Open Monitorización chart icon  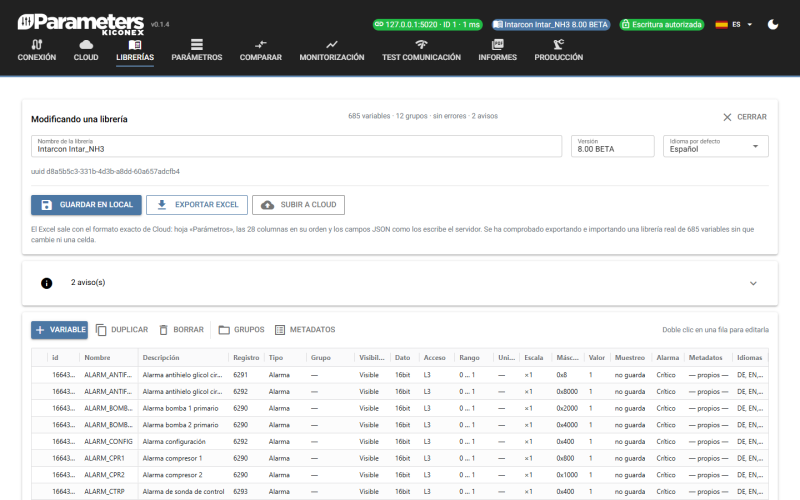pyautogui.click(x=332, y=44)
